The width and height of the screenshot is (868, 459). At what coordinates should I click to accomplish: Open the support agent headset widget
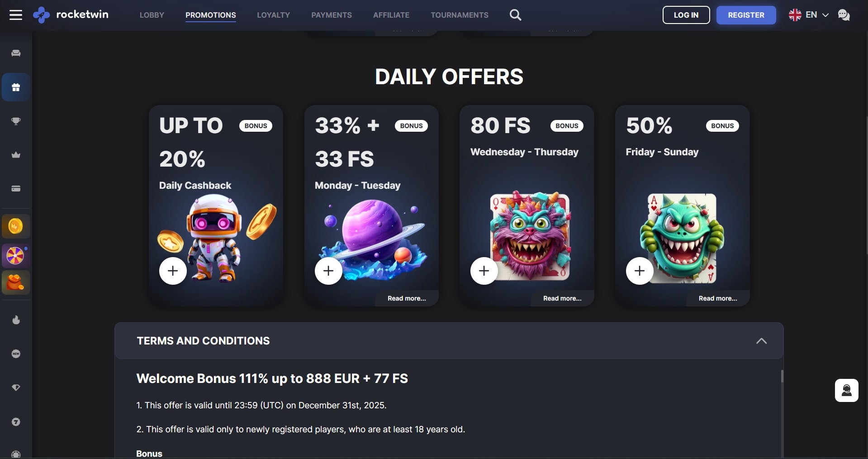pyautogui.click(x=846, y=390)
